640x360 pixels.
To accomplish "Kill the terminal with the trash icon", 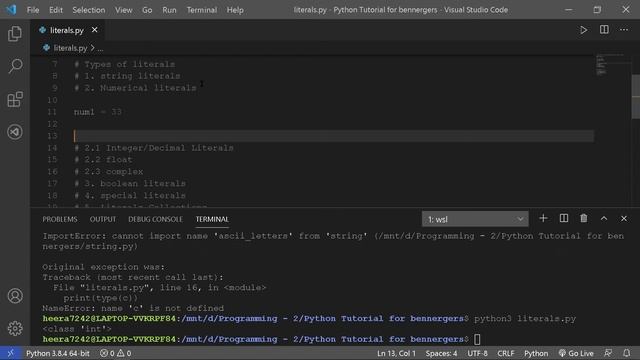I will click(584, 218).
